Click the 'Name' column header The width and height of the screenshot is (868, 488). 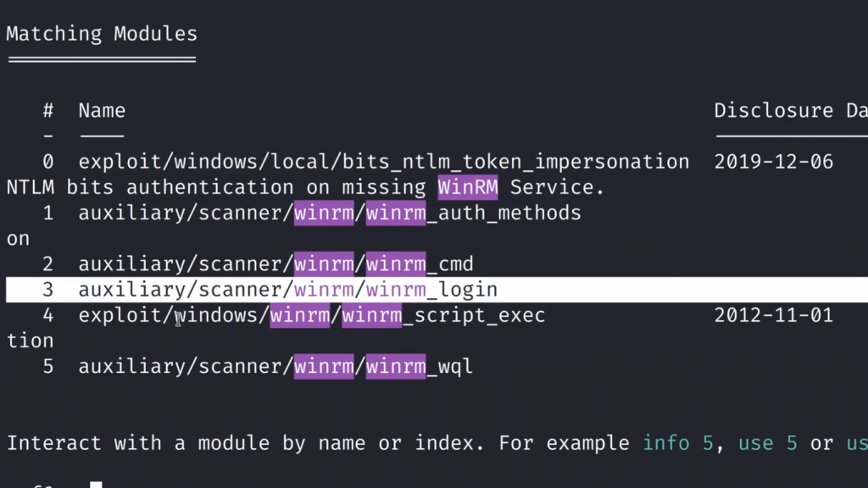point(102,110)
